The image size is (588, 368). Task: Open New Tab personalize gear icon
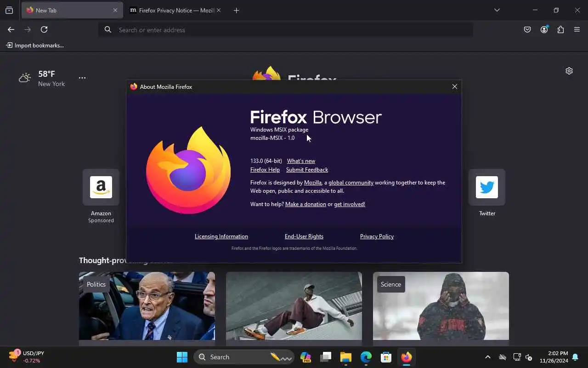pyautogui.click(x=569, y=71)
